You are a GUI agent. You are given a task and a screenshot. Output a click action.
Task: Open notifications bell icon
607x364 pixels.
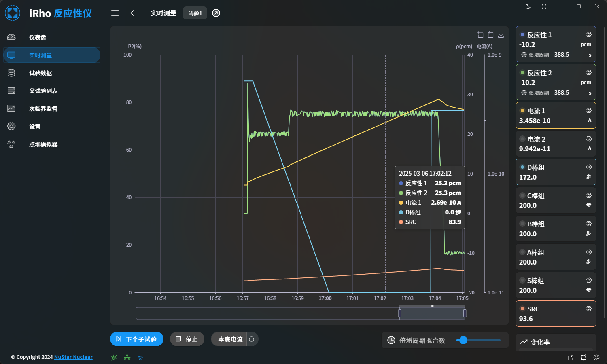coord(584,358)
